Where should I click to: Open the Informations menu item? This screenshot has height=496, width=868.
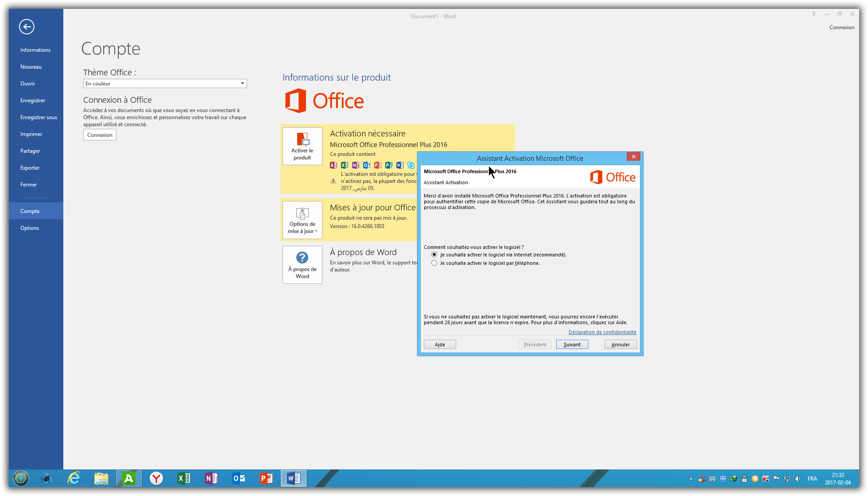coord(35,50)
